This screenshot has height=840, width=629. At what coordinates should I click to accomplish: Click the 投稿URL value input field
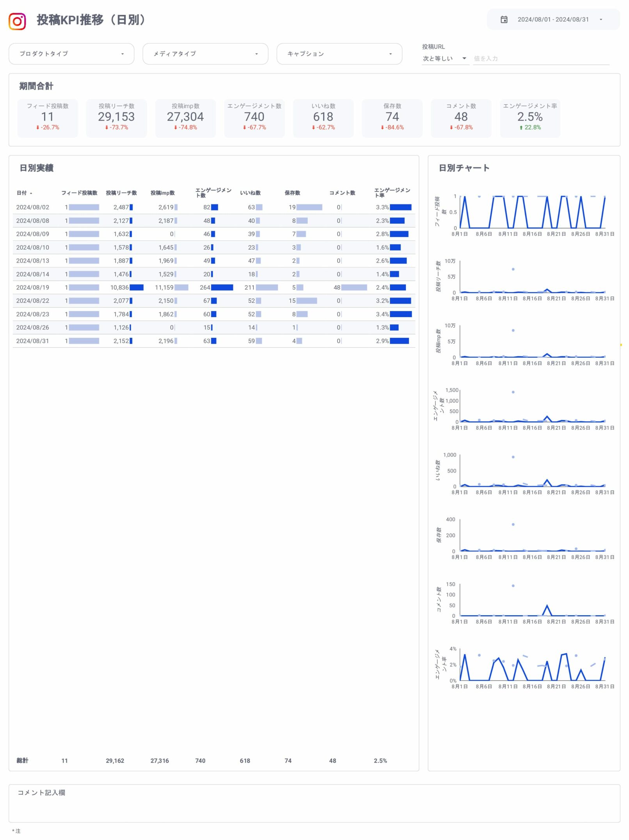(540, 59)
